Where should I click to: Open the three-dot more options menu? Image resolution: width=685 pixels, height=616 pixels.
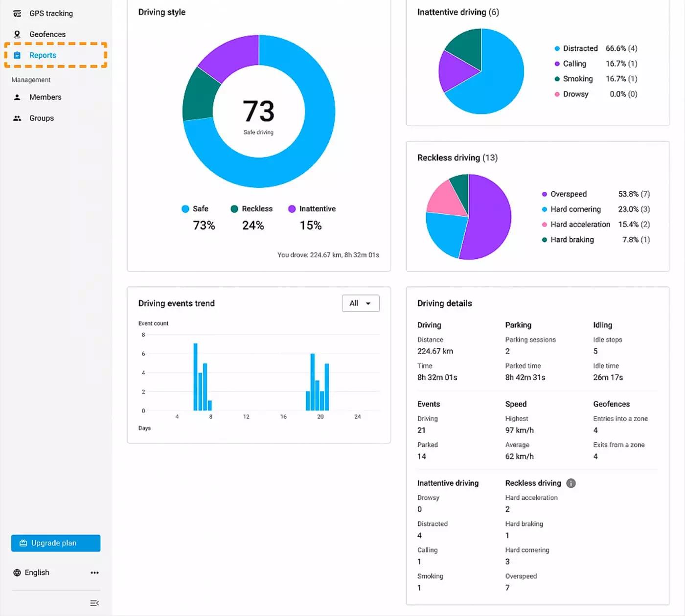coord(94,572)
